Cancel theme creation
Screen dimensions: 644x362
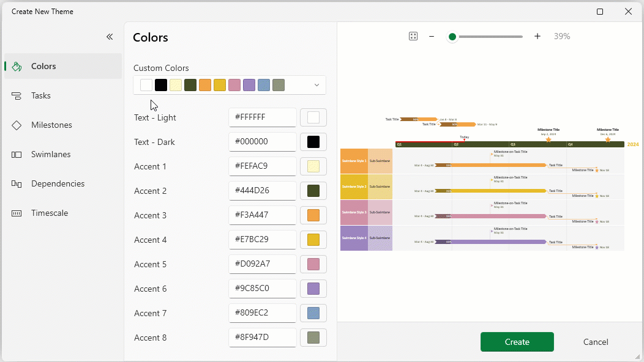[x=595, y=342]
